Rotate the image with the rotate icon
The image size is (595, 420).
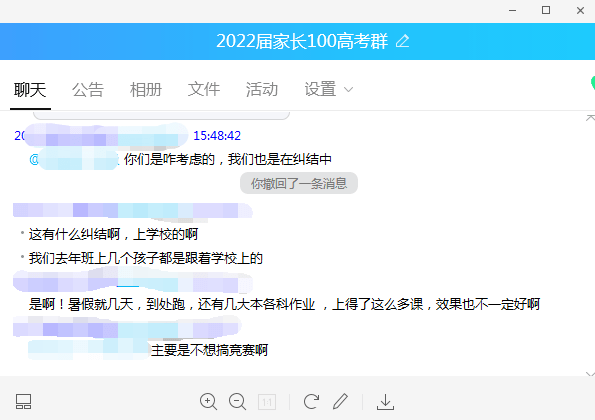tap(311, 401)
